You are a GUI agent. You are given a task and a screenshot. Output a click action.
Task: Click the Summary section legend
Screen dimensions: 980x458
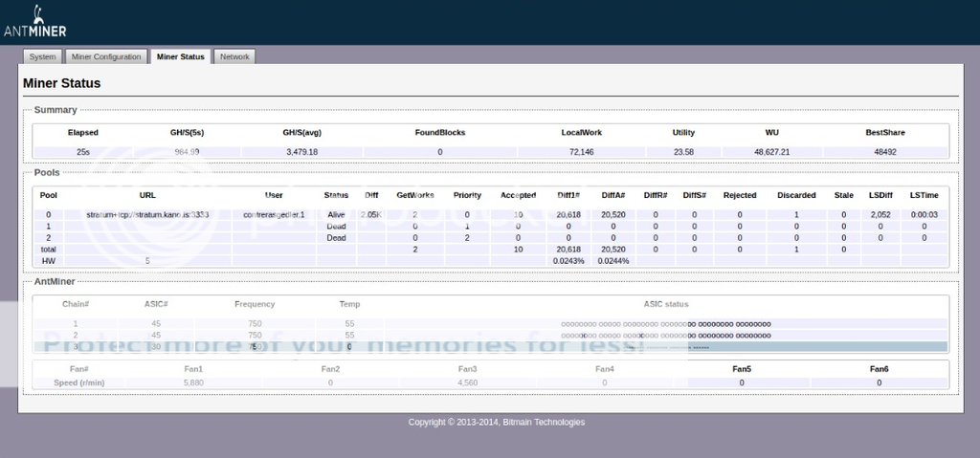tap(55, 110)
